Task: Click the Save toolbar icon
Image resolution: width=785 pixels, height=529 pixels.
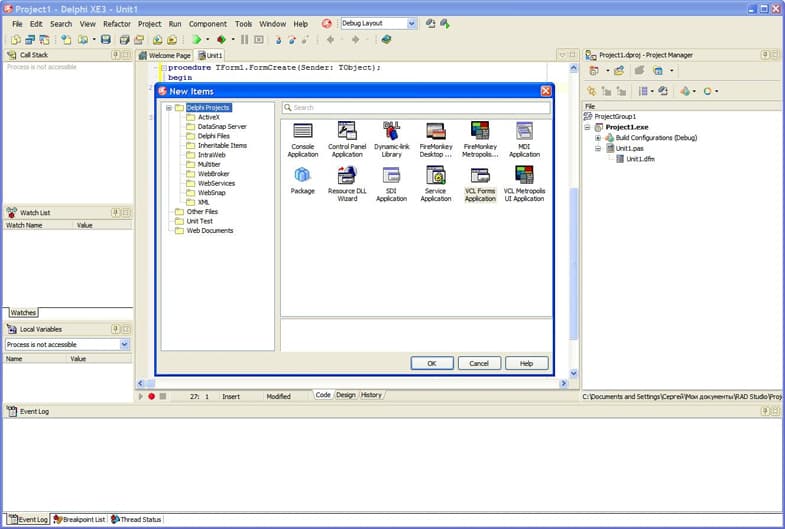Action: tap(106, 40)
